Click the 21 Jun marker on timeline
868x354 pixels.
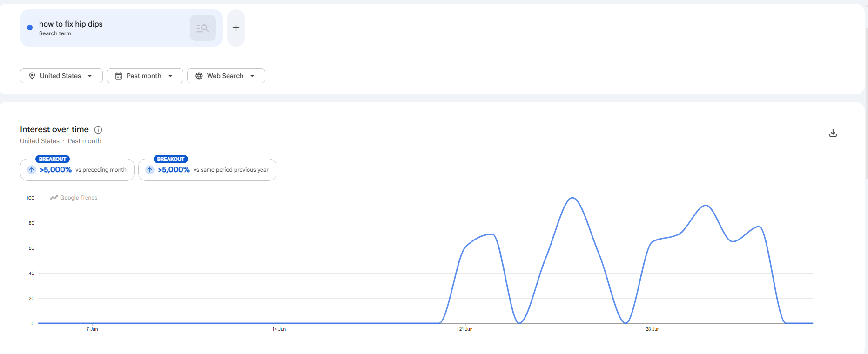[466, 329]
